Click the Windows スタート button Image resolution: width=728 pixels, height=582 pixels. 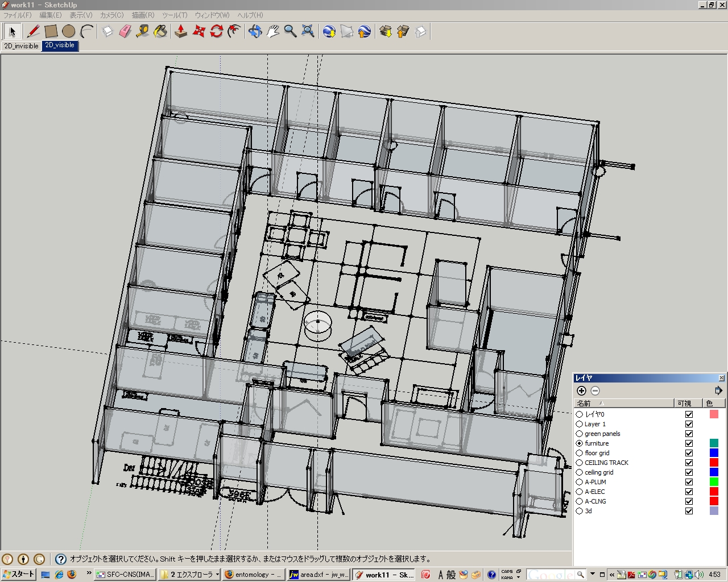[19, 575]
